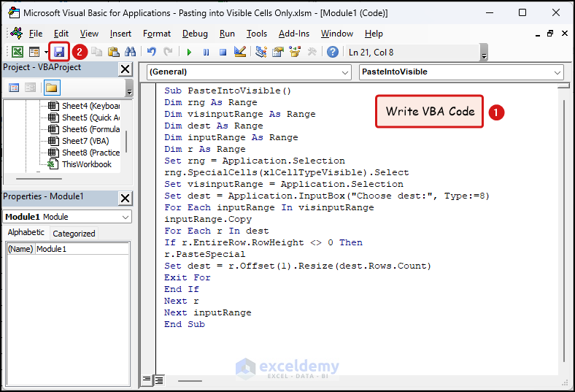Click the Reset stop icon
This screenshot has width=575, height=392.
click(223, 52)
